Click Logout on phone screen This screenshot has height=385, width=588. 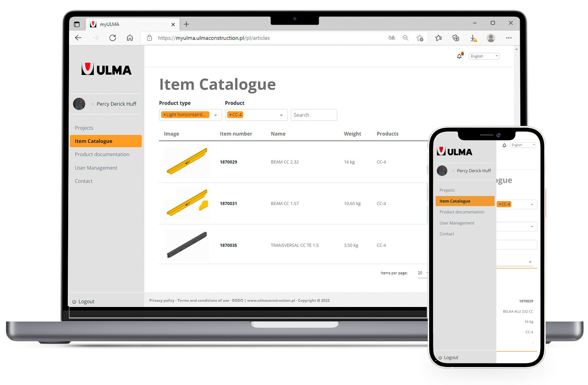click(448, 358)
